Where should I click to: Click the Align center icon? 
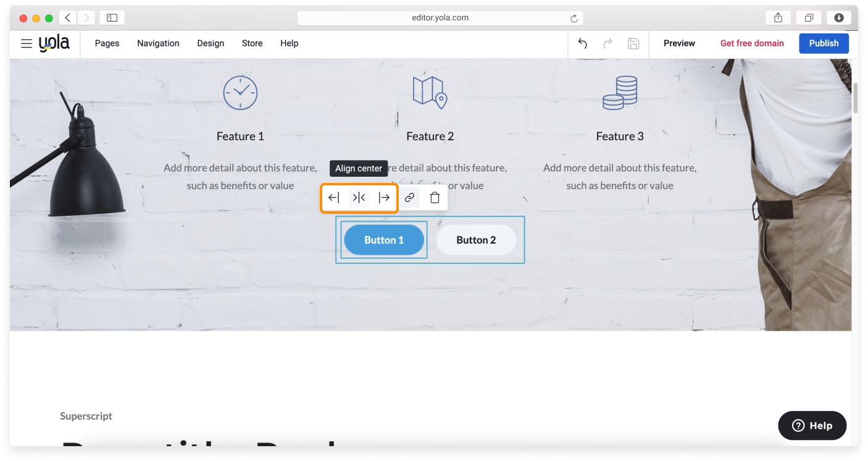pos(359,198)
